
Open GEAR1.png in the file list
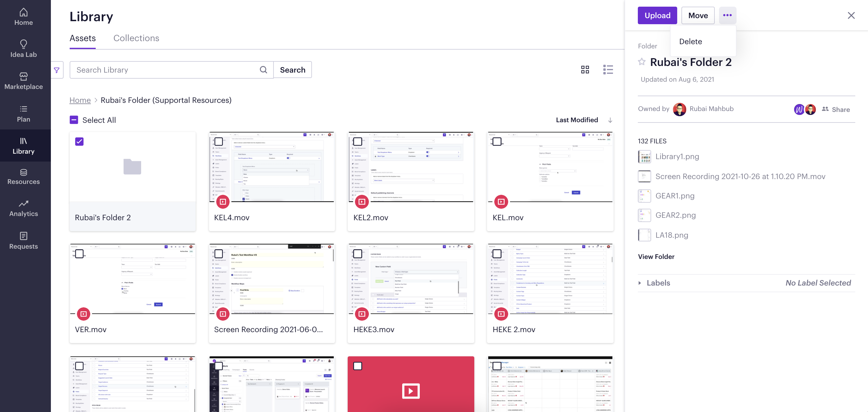click(x=666, y=196)
